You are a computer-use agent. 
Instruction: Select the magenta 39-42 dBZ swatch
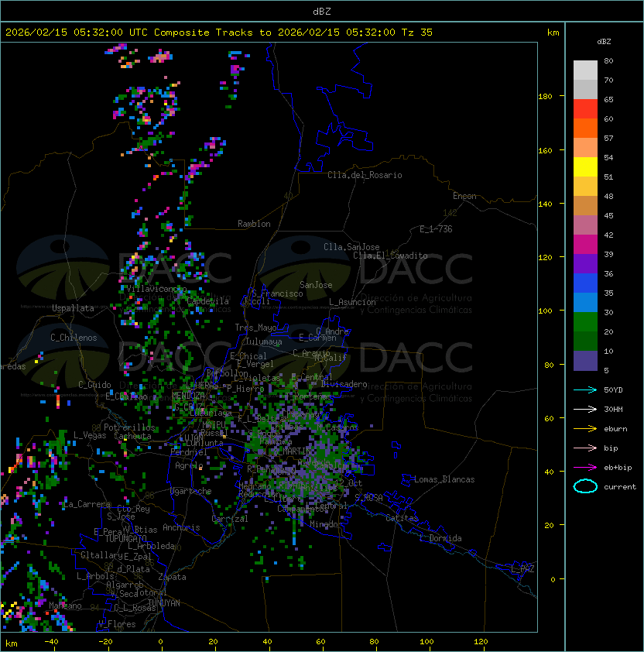point(585,244)
